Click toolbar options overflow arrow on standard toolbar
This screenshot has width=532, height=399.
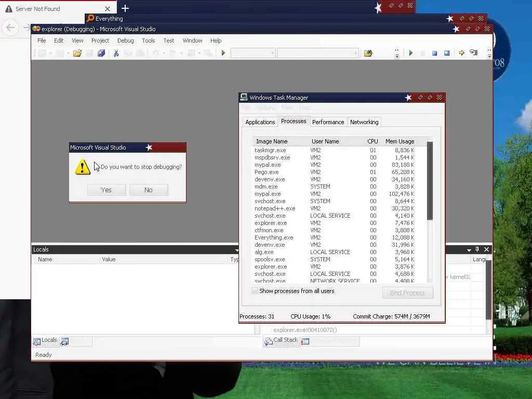[x=397, y=54]
